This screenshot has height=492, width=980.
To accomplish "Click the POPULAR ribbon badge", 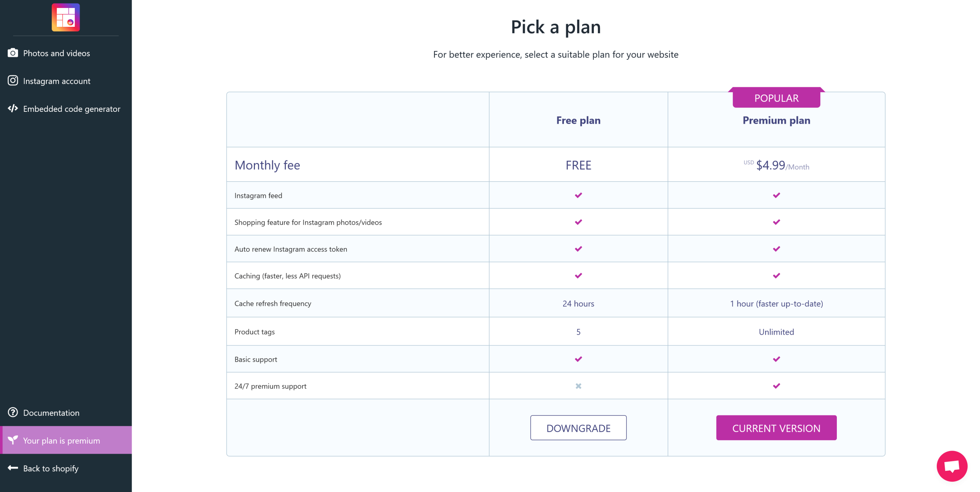I will coord(776,98).
